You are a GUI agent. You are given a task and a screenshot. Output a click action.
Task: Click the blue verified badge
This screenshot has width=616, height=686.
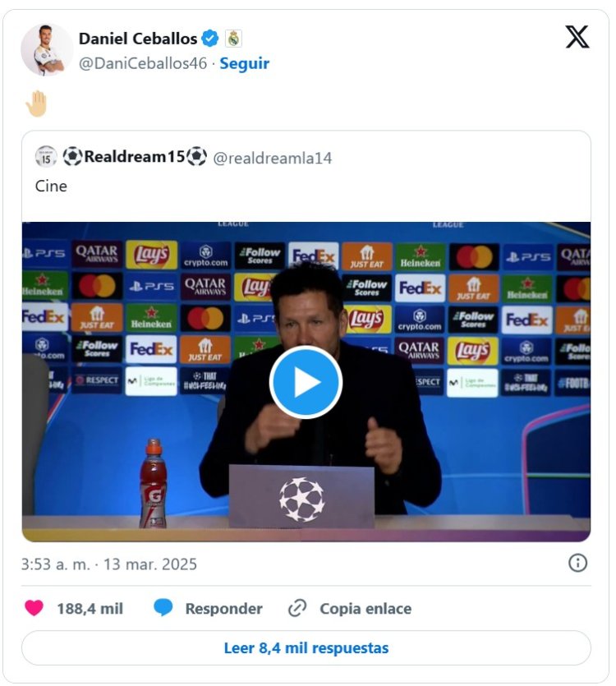210,39
